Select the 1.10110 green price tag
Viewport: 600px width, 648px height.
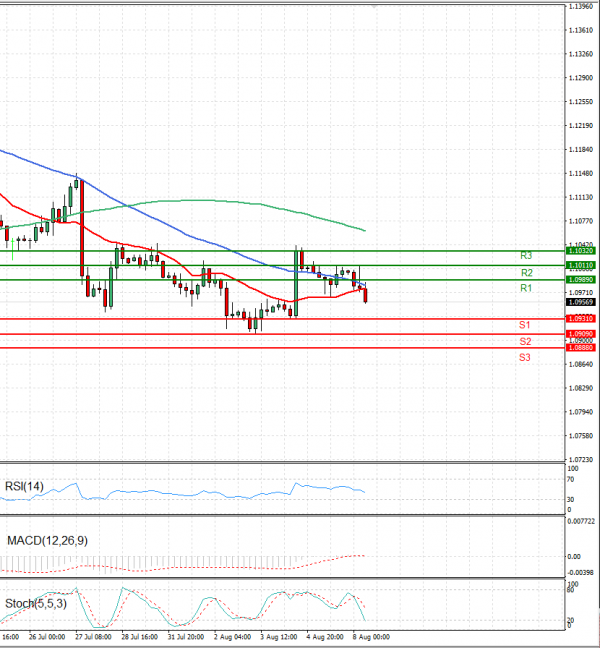pos(581,265)
